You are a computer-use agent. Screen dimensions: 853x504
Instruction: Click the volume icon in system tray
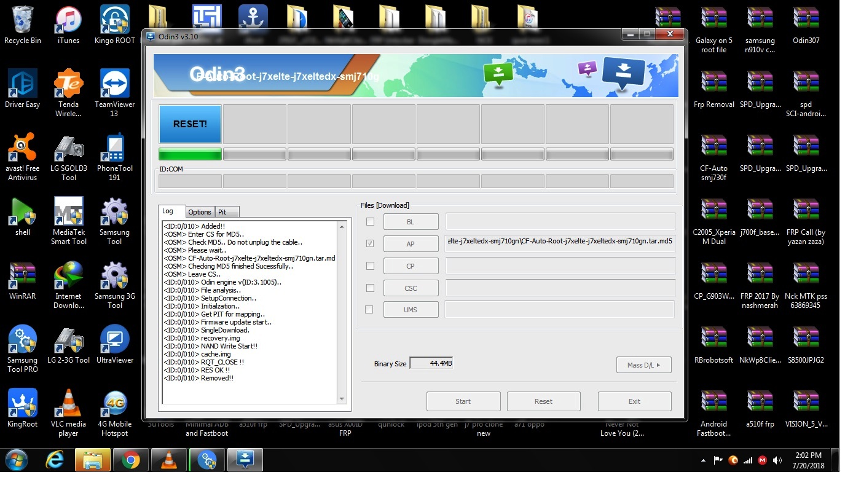[x=777, y=460]
